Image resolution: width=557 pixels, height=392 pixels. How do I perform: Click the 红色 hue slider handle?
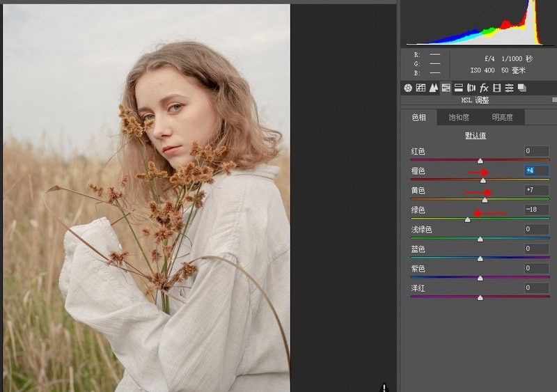coord(480,161)
